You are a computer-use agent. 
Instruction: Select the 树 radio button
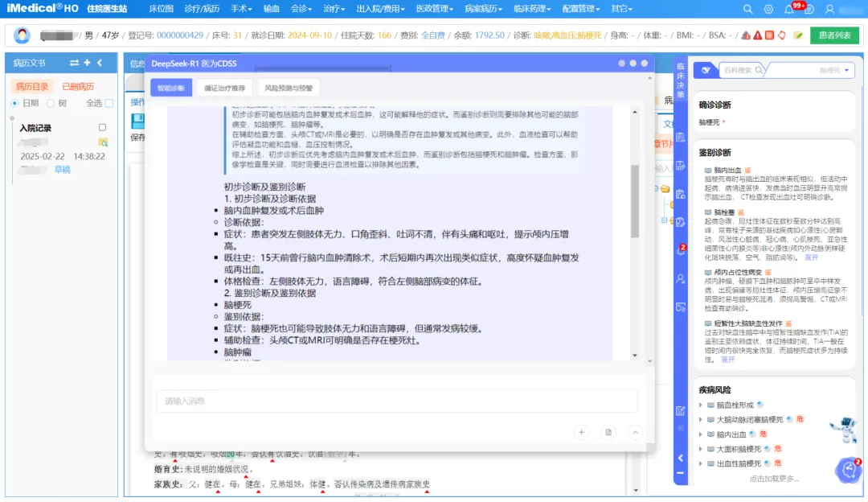click(x=51, y=103)
